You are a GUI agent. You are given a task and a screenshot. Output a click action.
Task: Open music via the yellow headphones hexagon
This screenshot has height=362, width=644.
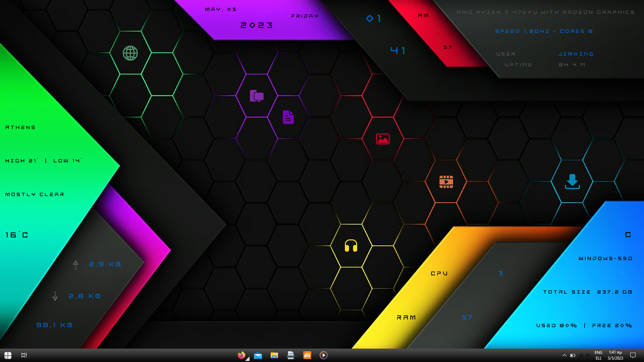(351, 246)
